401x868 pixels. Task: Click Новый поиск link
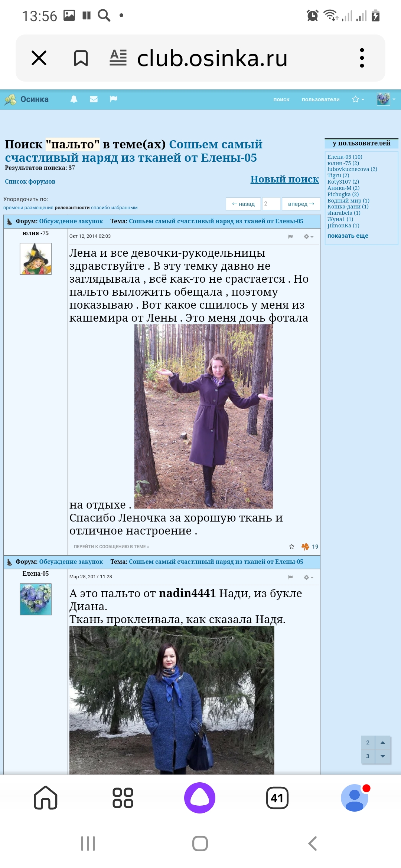[285, 179]
